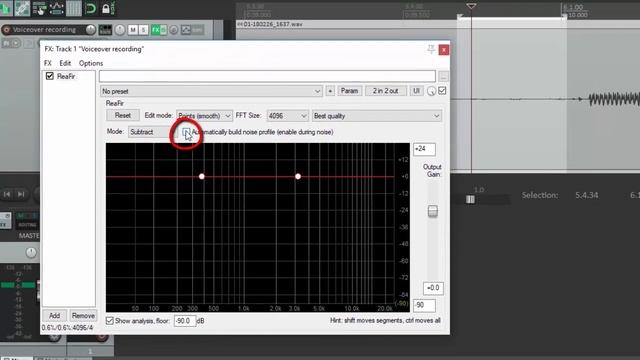Image resolution: width=640 pixels, height=360 pixels.
Task: Open the FX menu
Action: coord(48,63)
